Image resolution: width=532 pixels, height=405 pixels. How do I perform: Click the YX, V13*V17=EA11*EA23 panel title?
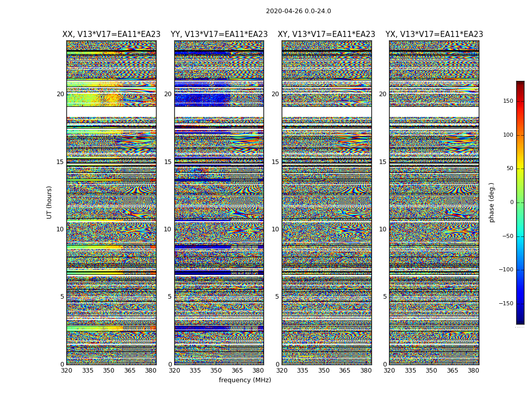click(434, 34)
